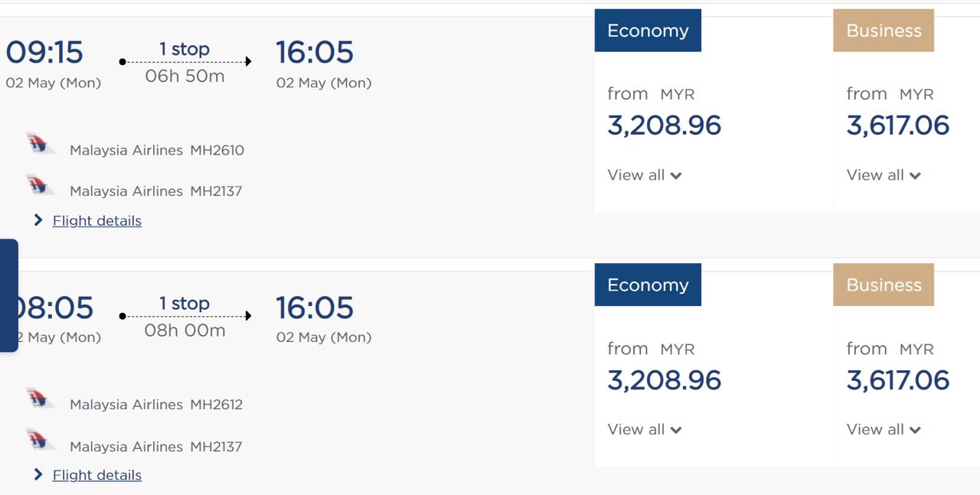Select Business tab for 09:15 flight
980x495 pixels.
click(884, 31)
